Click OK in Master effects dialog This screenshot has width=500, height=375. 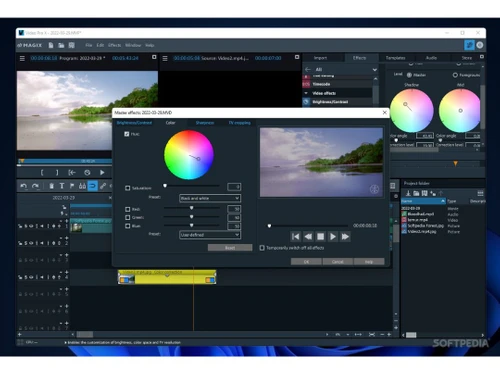coord(306,262)
